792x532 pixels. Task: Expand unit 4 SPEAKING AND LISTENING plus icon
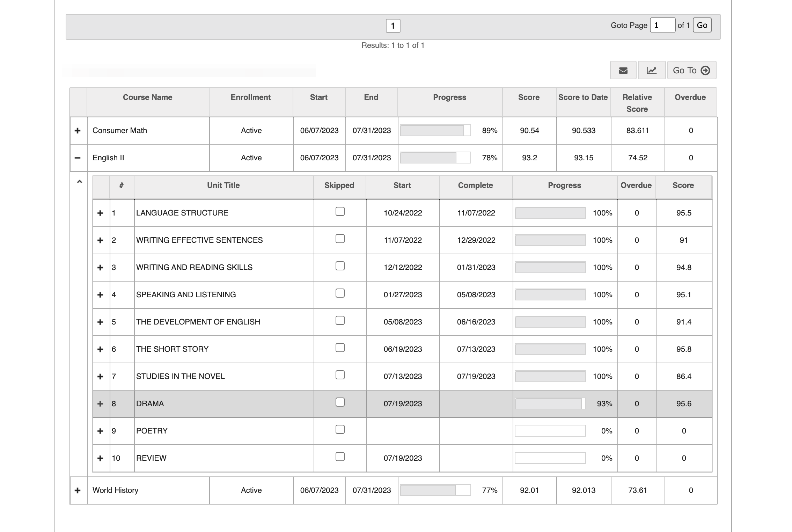point(100,295)
